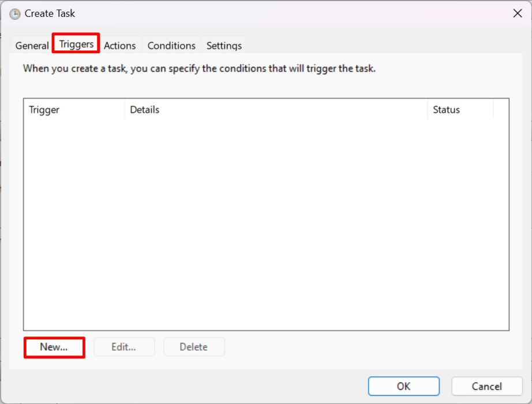The width and height of the screenshot is (532, 404).
Task: Open the Settings tab
Action: (223, 45)
